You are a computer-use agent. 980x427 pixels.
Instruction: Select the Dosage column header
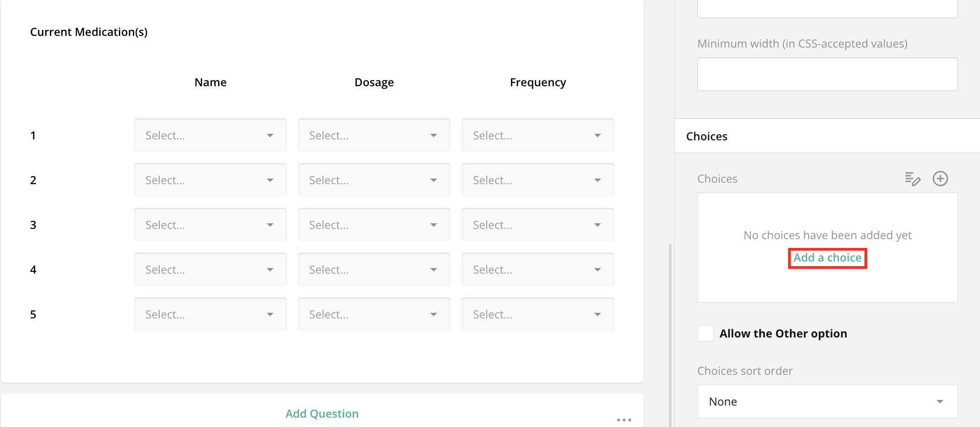pyautogui.click(x=374, y=83)
